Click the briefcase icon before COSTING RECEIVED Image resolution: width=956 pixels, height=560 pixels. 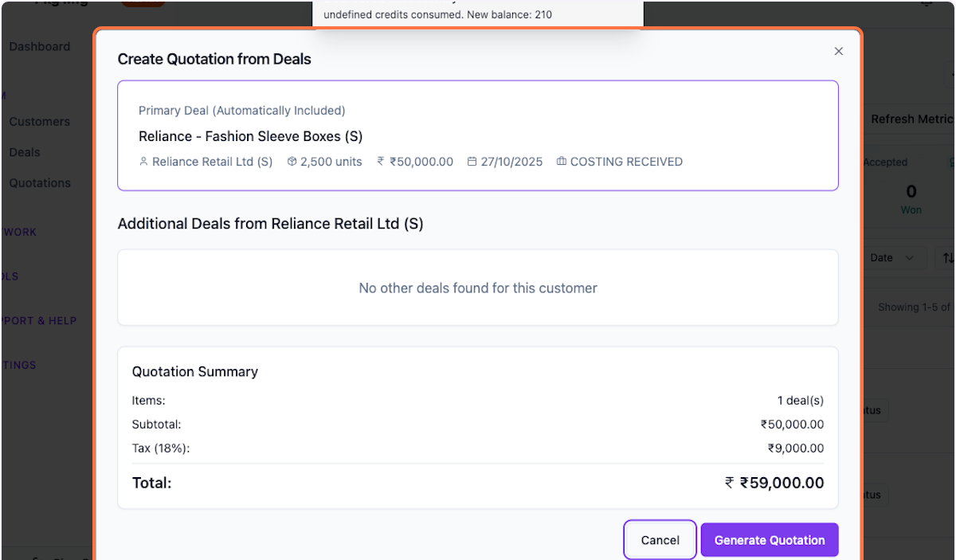tap(560, 161)
